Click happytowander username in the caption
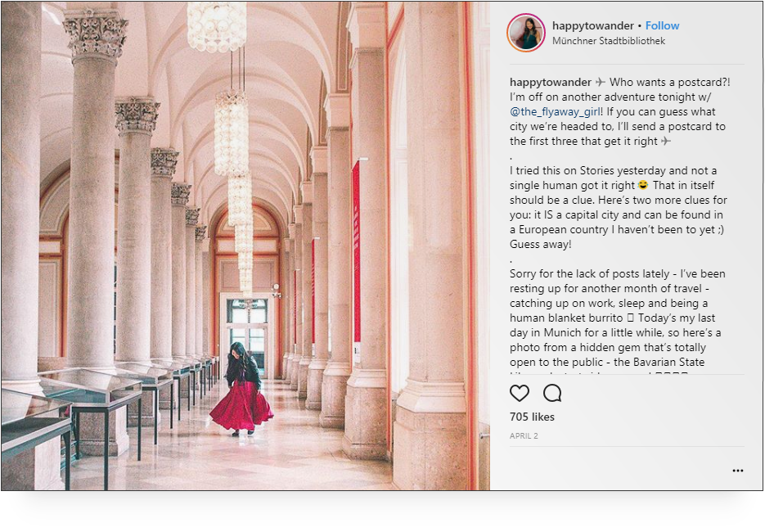This screenshot has height=532, width=765. (x=551, y=82)
